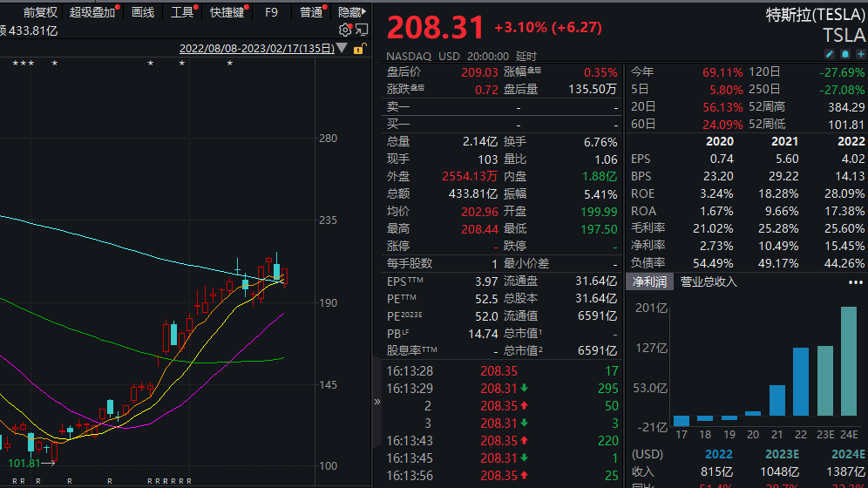
Task: Open the 超级叠加 overlay menu
Action: point(92,12)
